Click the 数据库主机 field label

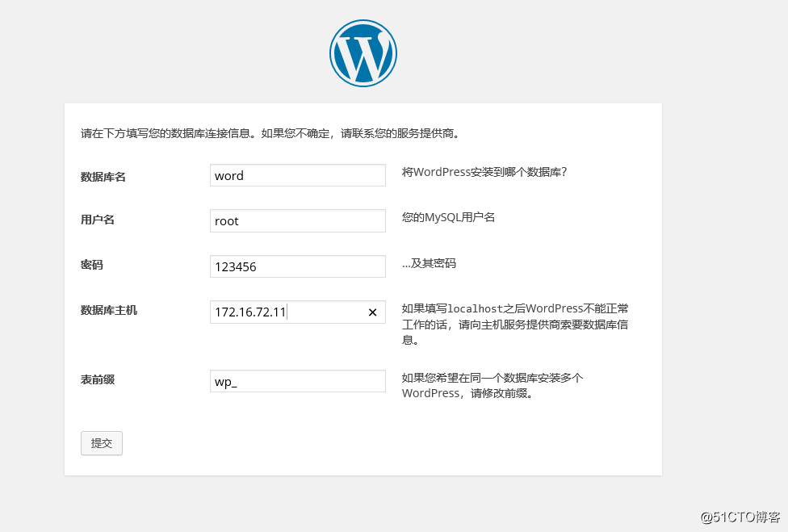click(x=108, y=311)
